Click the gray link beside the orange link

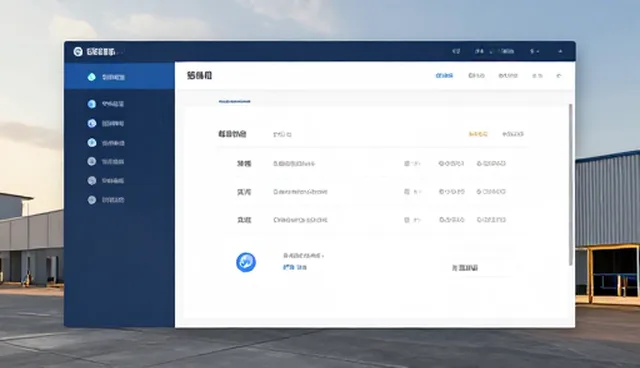(x=513, y=134)
